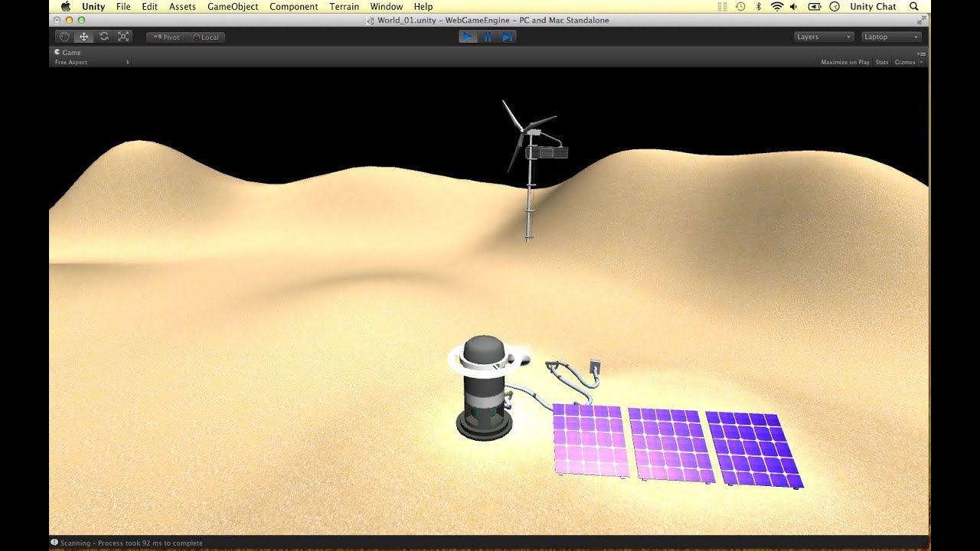Viewport: 980px width, 551px height.
Task: Open the File menu
Action: coord(123,6)
